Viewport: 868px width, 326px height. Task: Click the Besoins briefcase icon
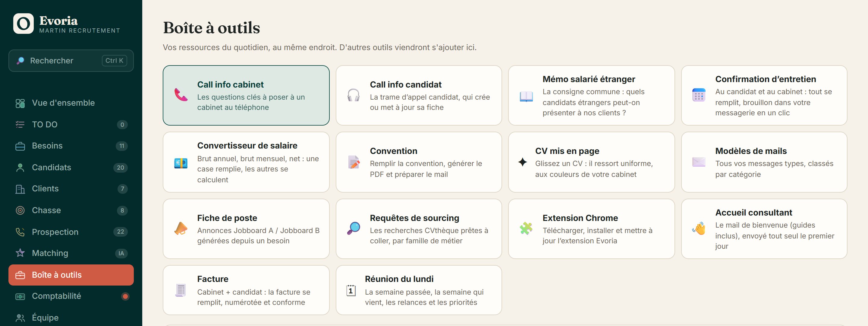tap(20, 146)
